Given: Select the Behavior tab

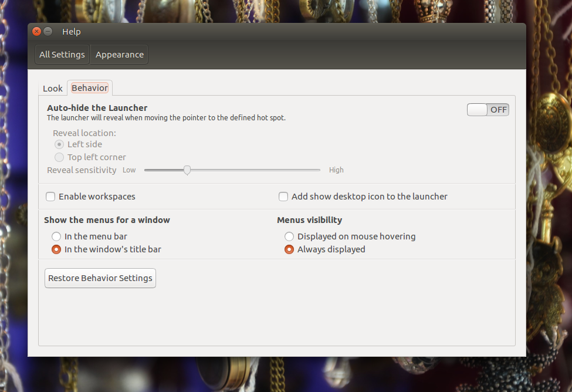Looking at the screenshot, I should [90, 88].
